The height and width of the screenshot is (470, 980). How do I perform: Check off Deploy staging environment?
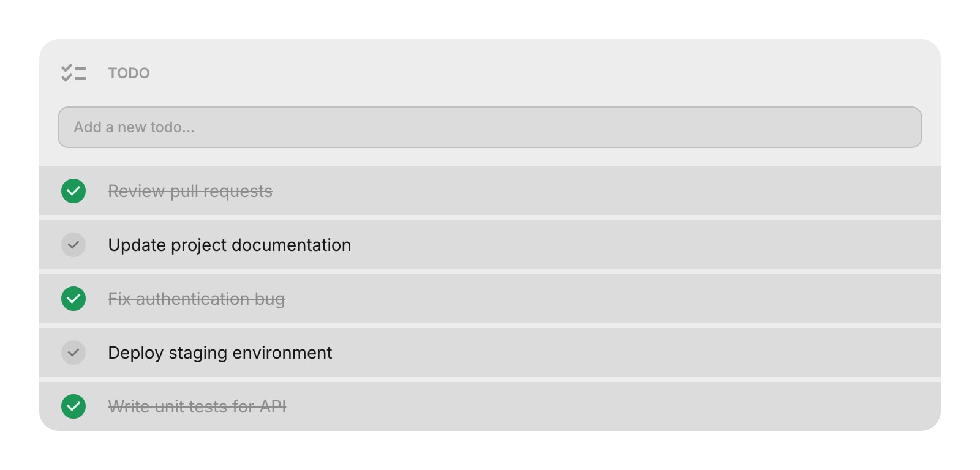(73, 352)
